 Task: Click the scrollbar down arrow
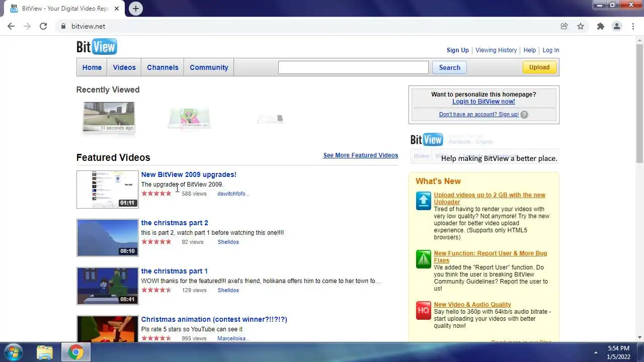point(639,337)
